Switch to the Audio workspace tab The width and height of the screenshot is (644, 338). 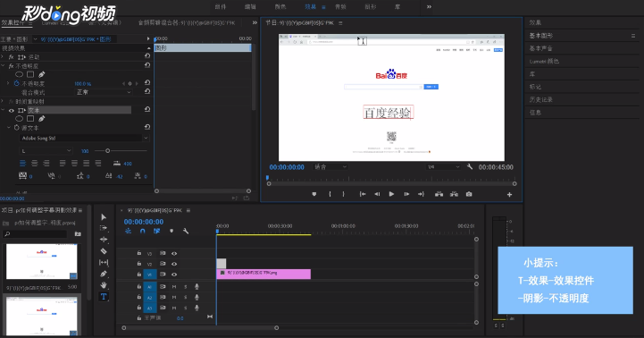[340, 6]
